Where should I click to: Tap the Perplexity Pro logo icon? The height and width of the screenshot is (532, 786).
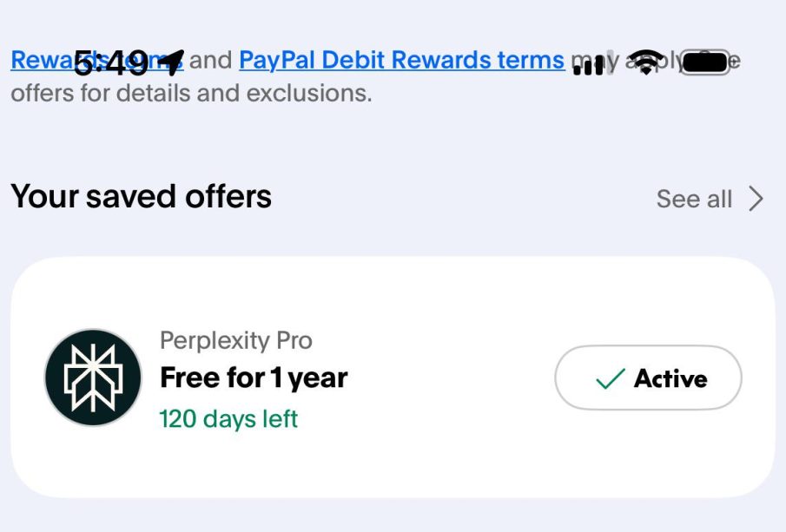click(93, 377)
